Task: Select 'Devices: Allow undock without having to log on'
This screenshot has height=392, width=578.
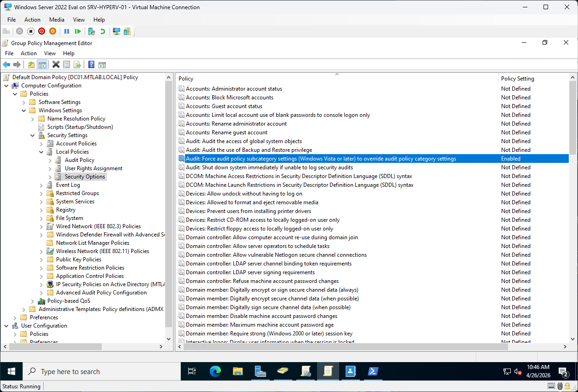Action: [x=244, y=194]
